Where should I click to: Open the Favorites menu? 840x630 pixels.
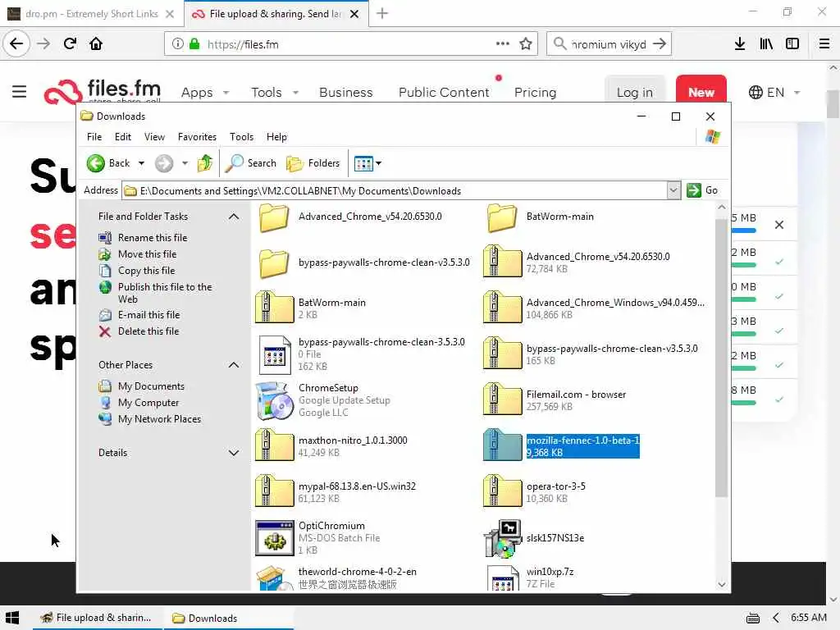click(x=197, y=137)
